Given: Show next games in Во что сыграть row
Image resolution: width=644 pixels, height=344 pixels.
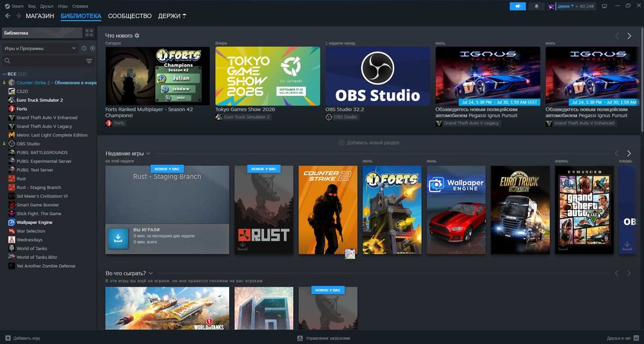Looking at the screenshot, I should pos(629,273).
